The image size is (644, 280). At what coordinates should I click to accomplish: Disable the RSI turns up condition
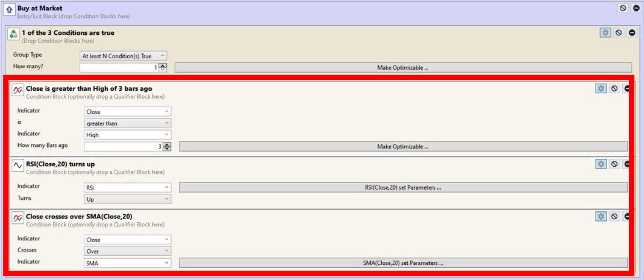pyautogui.click(x=614, y=164)
